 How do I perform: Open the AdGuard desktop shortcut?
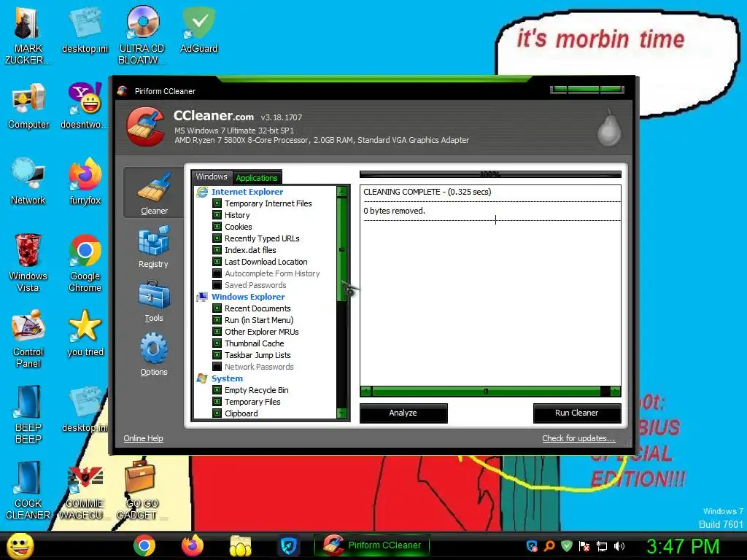coord(198,29)
